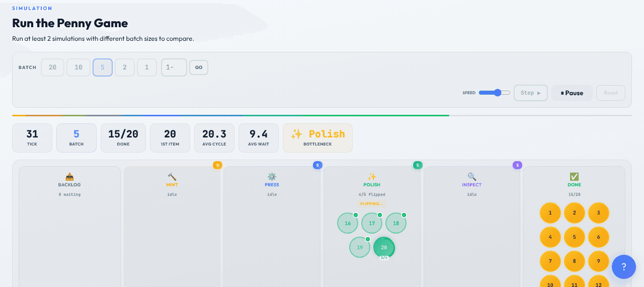Click the active penny 20 in Polish
Screen dimensions: 644x287
tap(384, 247)
